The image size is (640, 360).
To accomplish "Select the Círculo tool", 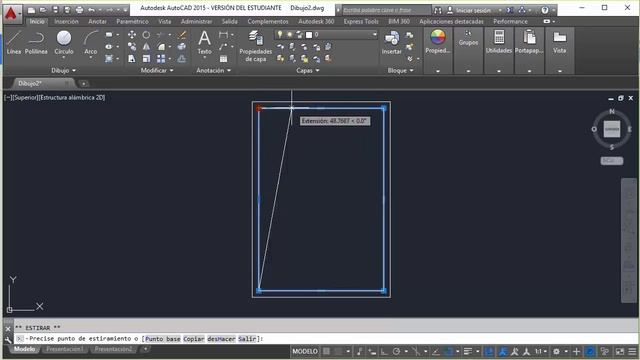I will (x=64, y=42).
